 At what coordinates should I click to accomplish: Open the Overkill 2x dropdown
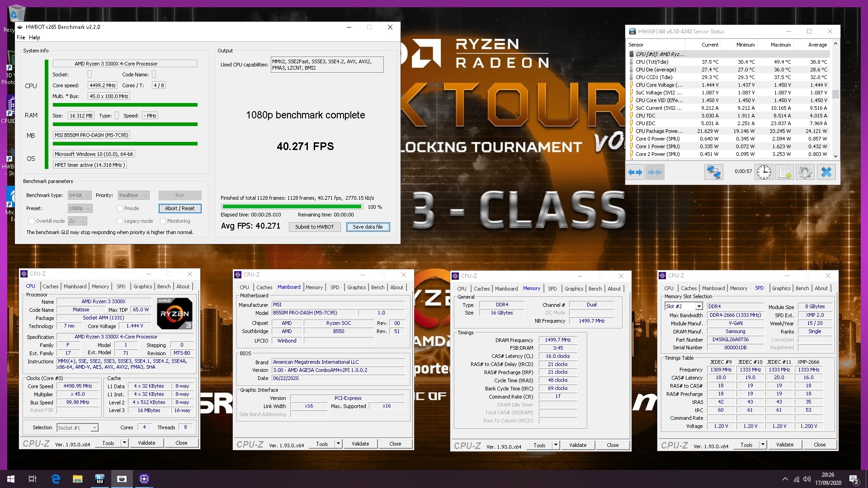[77, 221]
